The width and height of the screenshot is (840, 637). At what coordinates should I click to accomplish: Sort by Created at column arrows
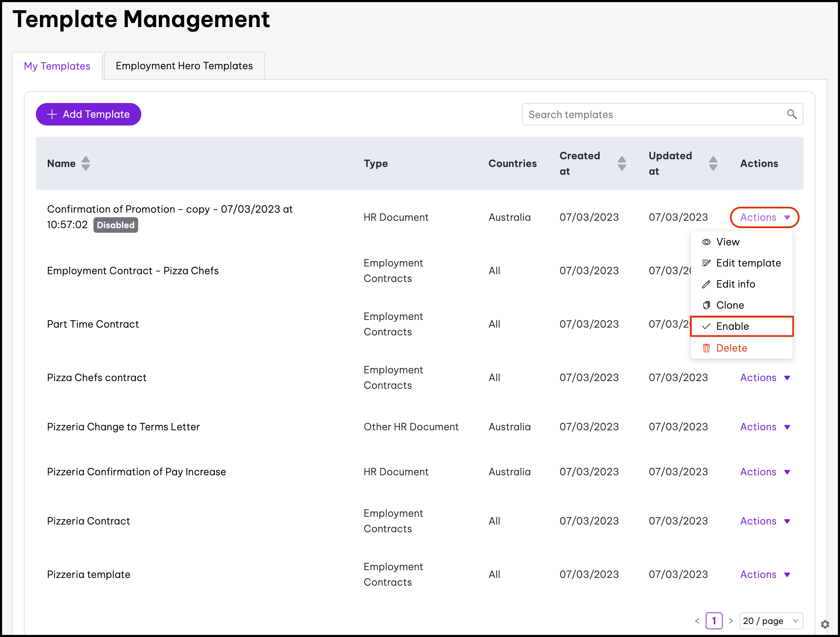622,164
